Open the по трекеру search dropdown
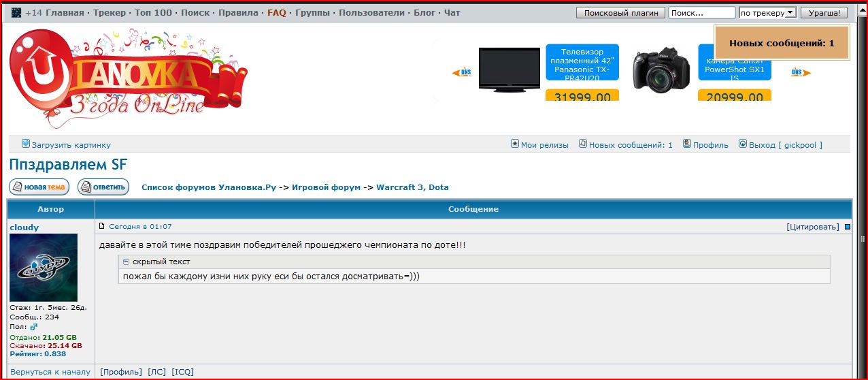Image resolution: width=868 pixels, height=380 pixels. click(767, 13)
